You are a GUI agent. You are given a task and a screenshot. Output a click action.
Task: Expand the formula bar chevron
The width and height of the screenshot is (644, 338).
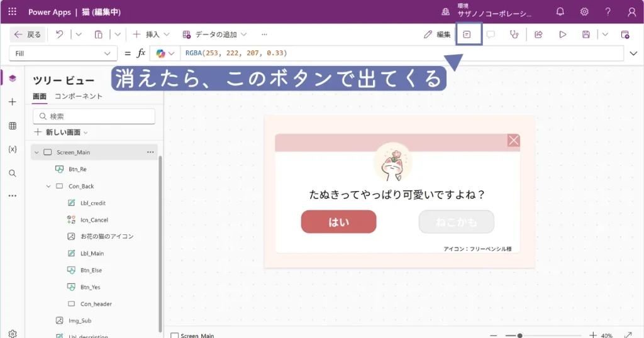[633, 53]
